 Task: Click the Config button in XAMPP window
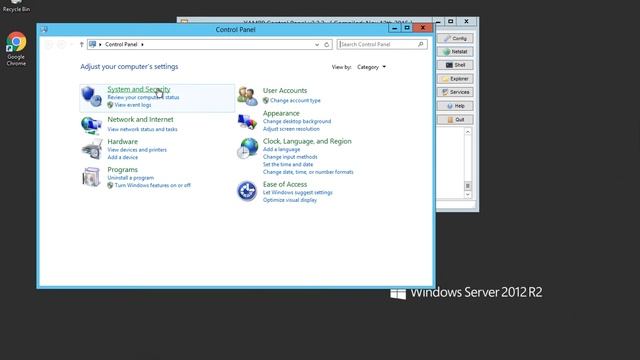[455, 38]
